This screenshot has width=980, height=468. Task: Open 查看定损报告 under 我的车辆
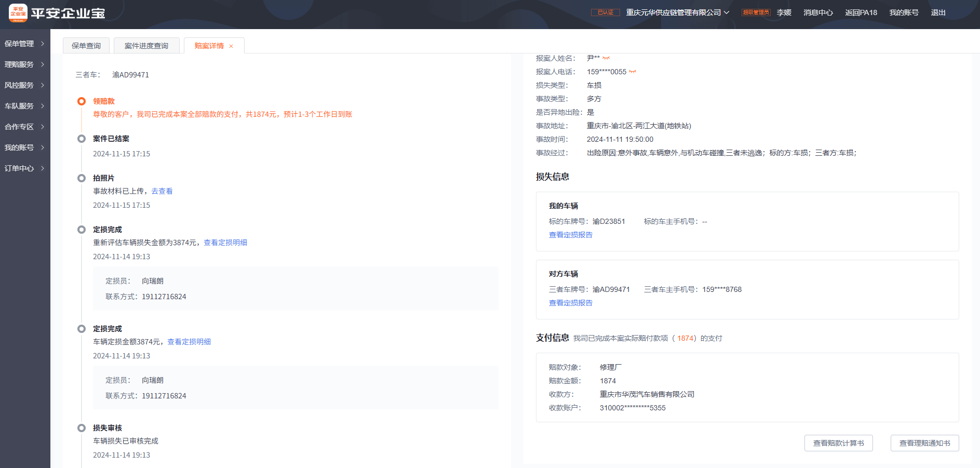click(570, 235)
